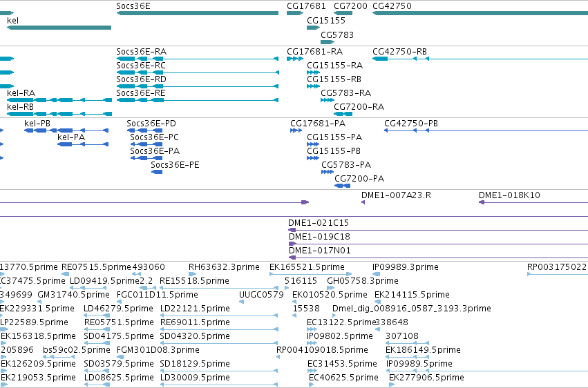The width and height of the screenshot is (588, 388).
Task: Select the DME1-018K10 clone feature
Action: pyautogui.click(x=533, y=202)
